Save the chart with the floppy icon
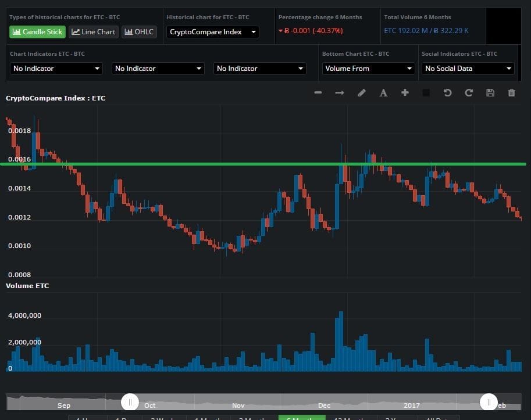The height and width of the screenshot is (420, 531). click(490, 93)
